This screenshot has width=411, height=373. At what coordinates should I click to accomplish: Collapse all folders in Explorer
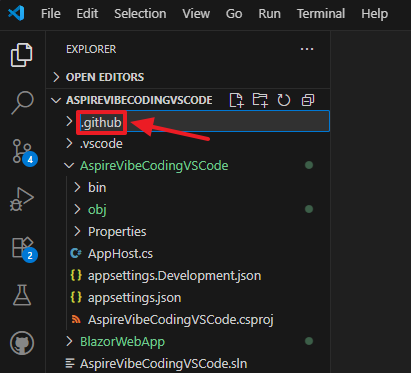pos(308,100)
